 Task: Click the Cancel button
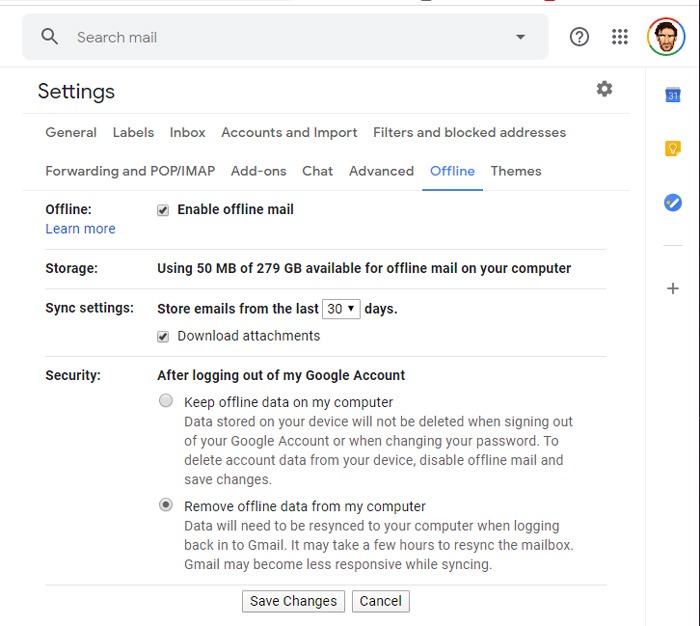380,601
